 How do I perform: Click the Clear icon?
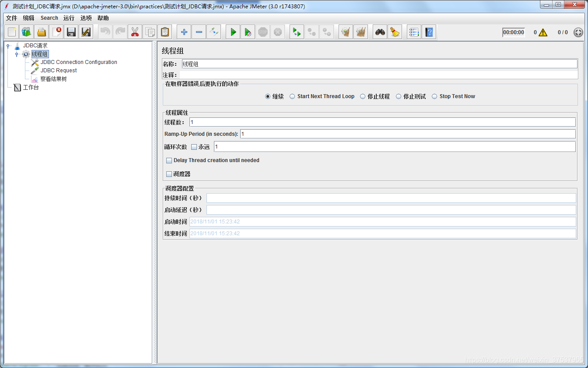(346, 32)
